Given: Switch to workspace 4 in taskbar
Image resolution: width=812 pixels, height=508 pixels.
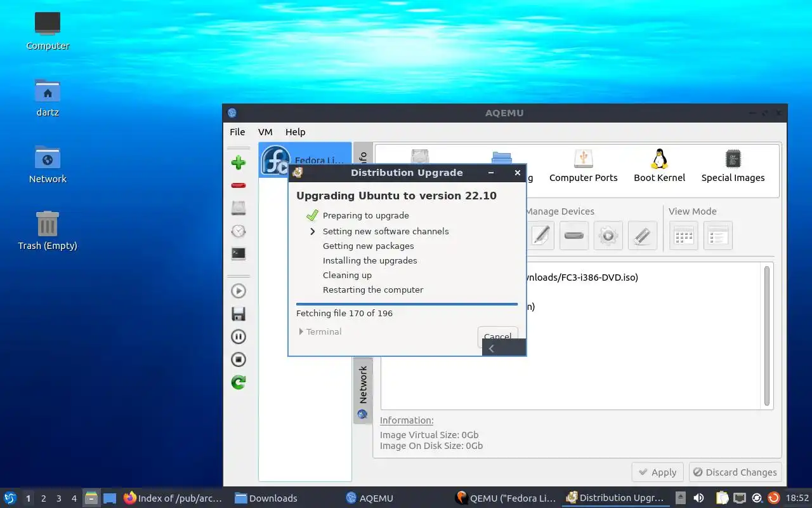Looking at the screenshot, I should 74,498.
